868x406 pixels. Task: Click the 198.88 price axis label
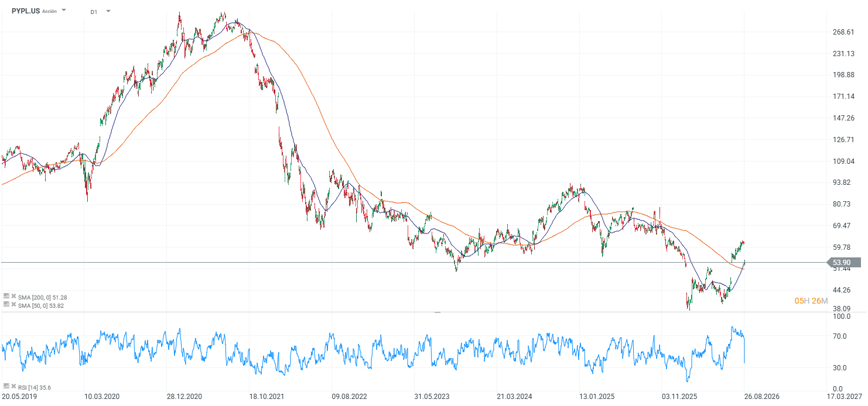(843, 75)
